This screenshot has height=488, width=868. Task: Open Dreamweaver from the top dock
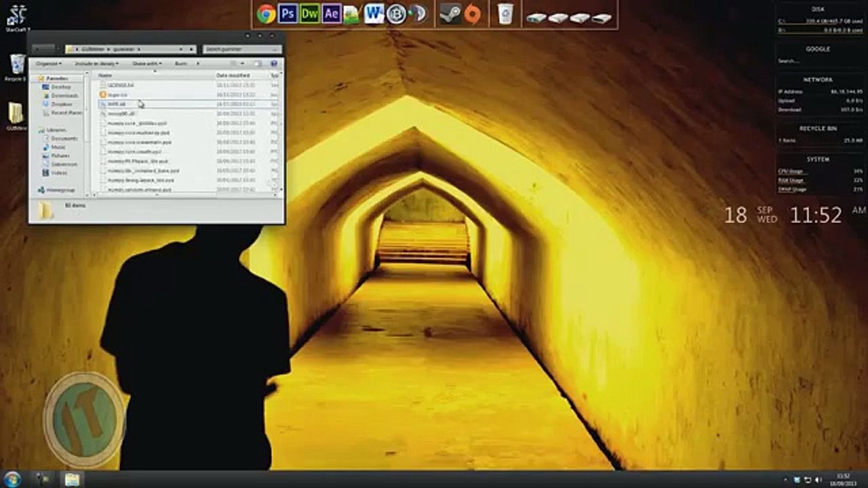pyautogui.click(x=309, y=14)
